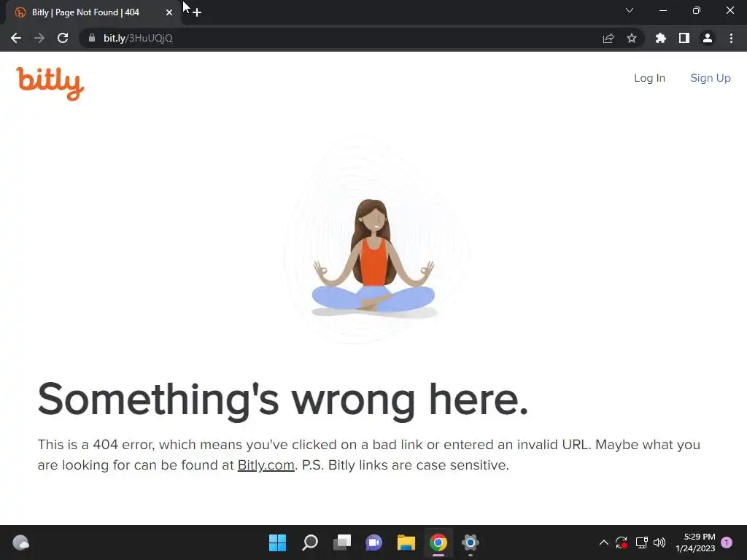
Task: Open Chrome's three-dot menu
Action: click(x=731, y=38)
